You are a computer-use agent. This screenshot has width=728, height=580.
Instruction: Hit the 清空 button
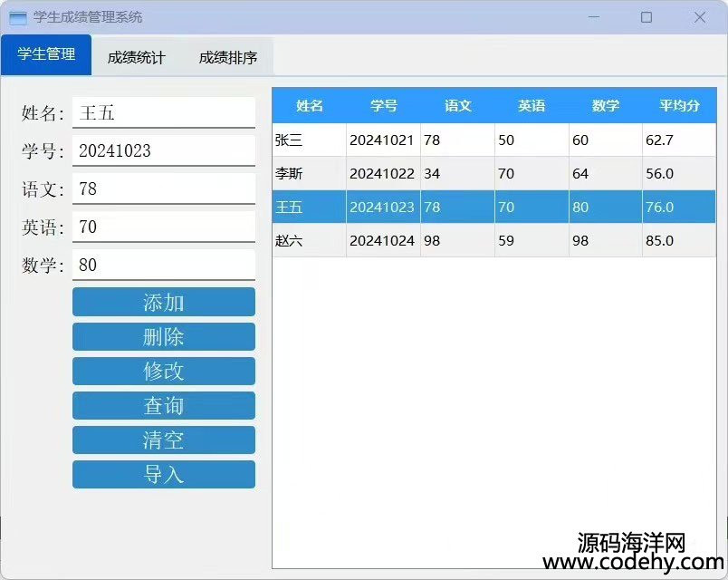coord(163,440)
